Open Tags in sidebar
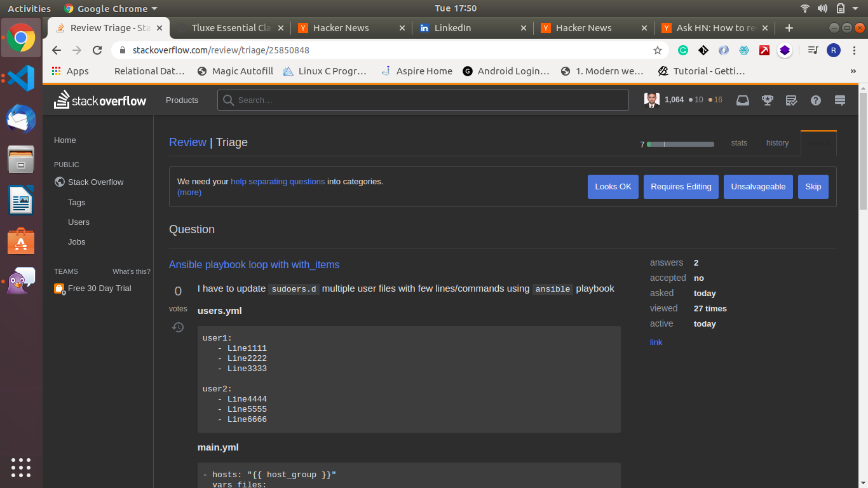The height and width of the screenshot is (488, 868). (76, 203)
